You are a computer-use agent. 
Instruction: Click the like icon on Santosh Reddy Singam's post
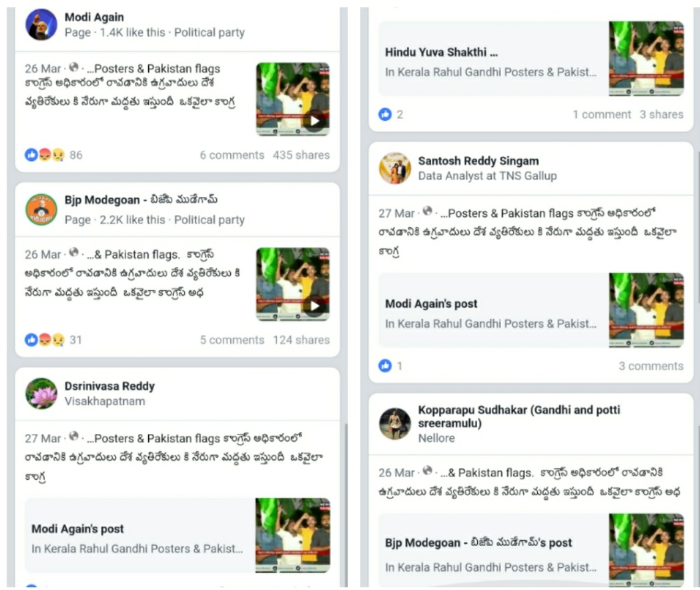(385, 366)
